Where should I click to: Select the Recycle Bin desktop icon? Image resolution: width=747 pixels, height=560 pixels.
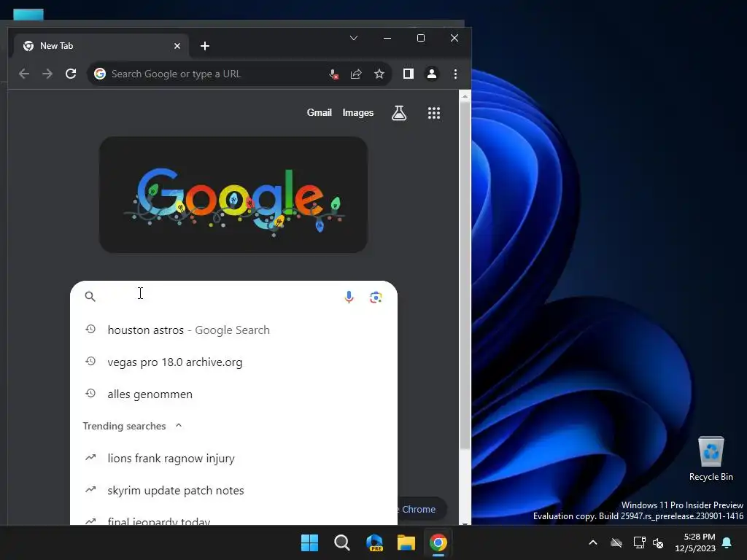tap(711, 459)
